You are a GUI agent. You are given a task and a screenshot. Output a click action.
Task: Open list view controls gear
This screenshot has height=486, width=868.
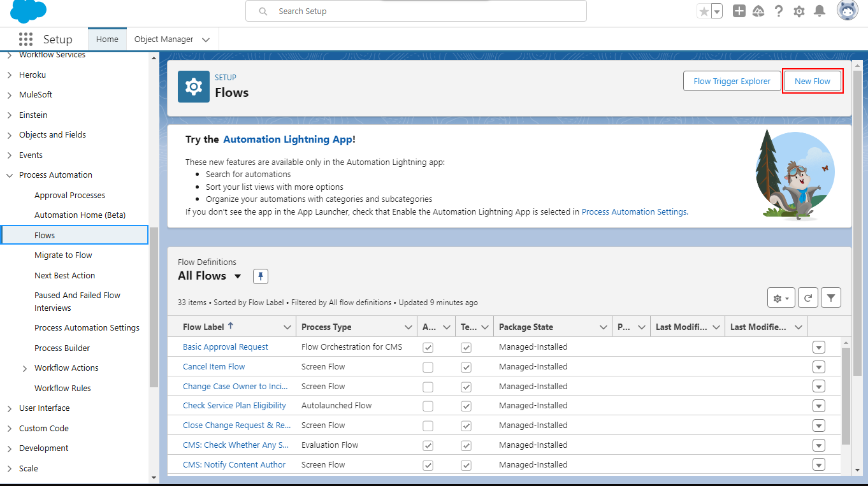click(781, 297)
